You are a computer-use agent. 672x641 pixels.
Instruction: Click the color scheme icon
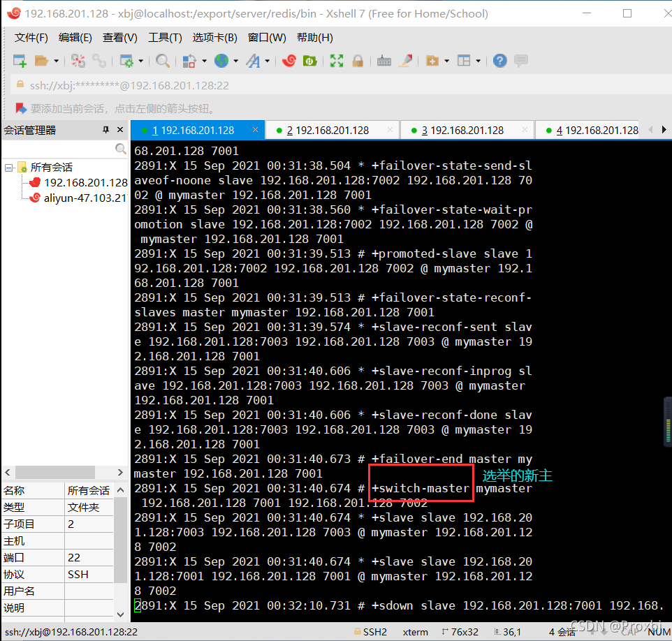(x=189, y=61)
